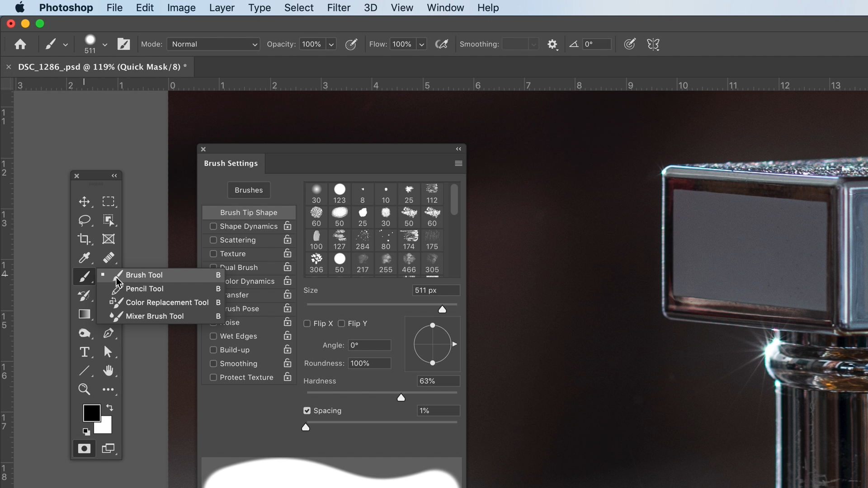Reset default foreground and background colors

86,432
